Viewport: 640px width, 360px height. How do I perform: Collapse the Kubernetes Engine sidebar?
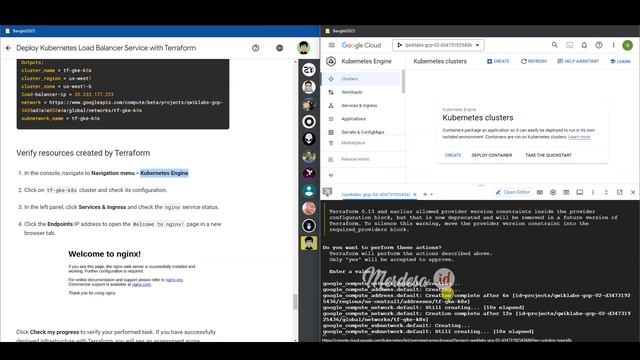331,175
